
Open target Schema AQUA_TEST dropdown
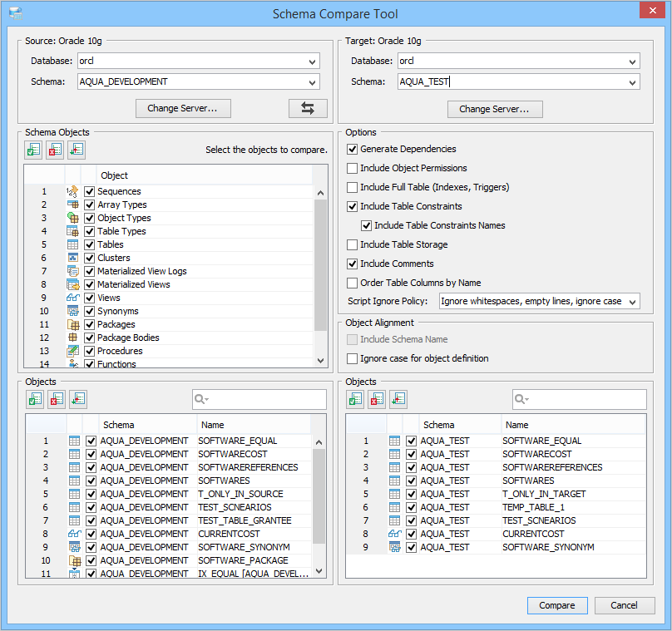pos(632,81)
